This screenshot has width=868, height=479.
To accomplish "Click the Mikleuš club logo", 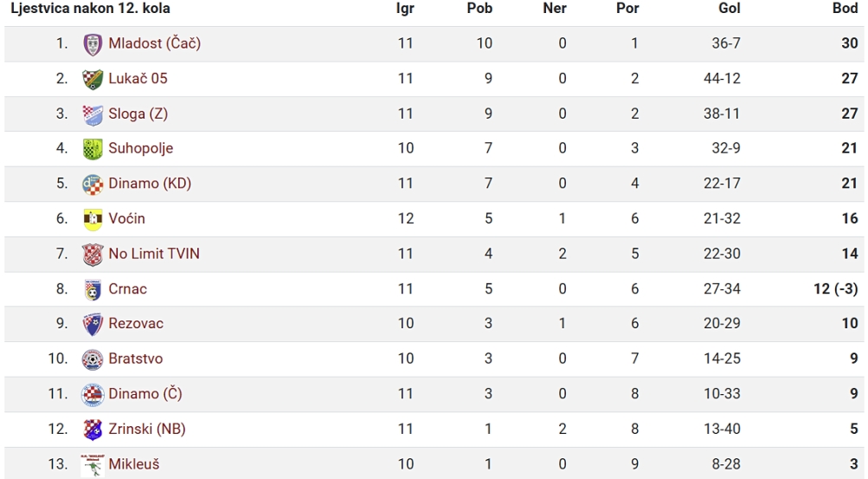I will [93, 464].
